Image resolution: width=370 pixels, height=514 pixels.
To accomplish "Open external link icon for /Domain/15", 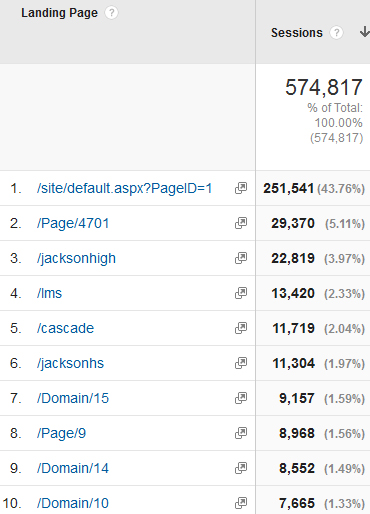I will coord(241,398).
